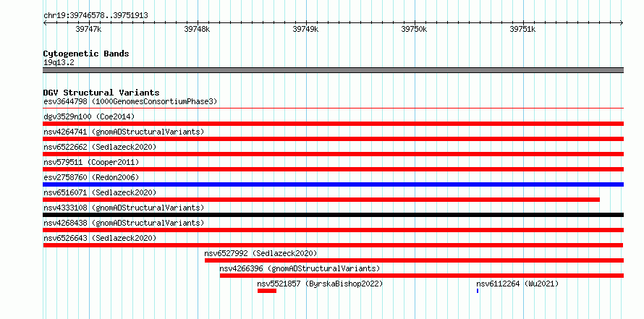Click nsv6526643 (Sedlazeck2020) text label

(x=100, y=238)
